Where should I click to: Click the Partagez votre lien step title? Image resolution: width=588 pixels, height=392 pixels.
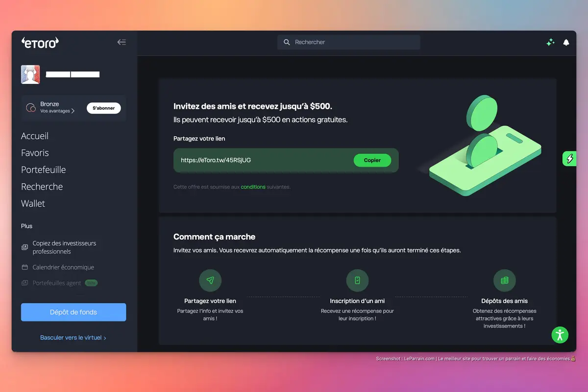click(x=210, y=301)
